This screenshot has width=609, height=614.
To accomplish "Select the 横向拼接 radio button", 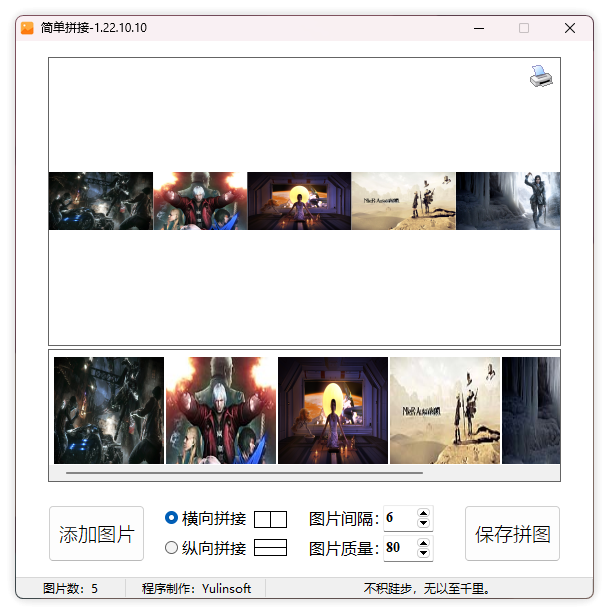I will 171,518.
